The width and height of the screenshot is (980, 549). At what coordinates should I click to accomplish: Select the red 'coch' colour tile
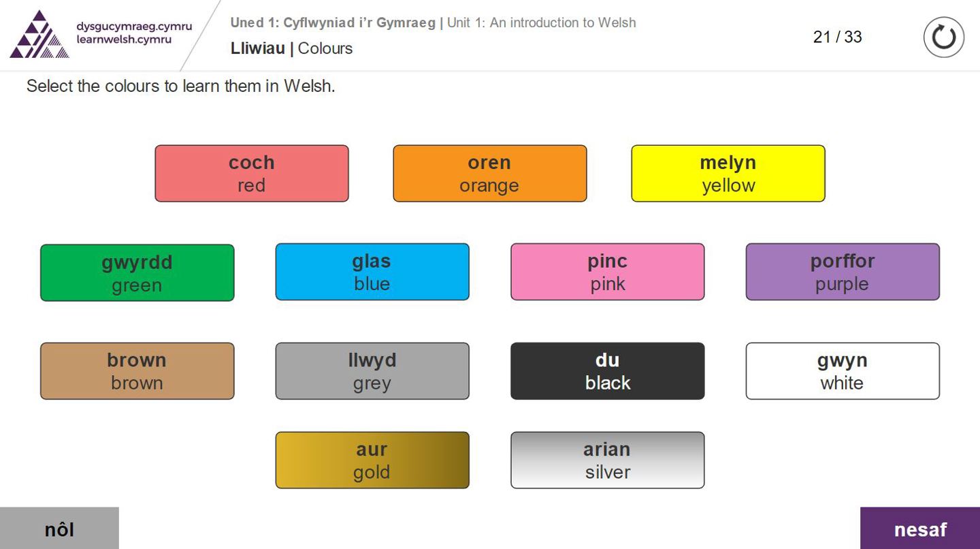tap(252, 174)
